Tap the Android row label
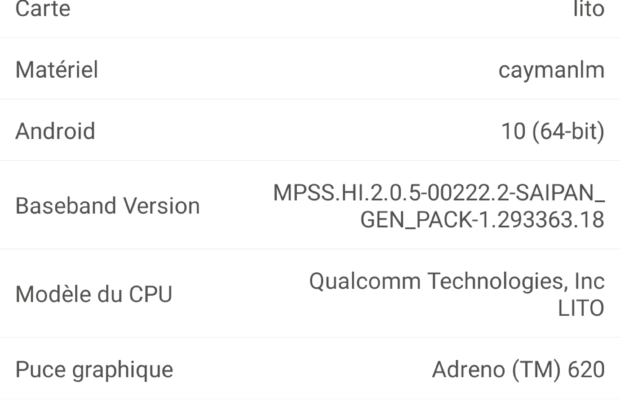 [x=55, y=131]
